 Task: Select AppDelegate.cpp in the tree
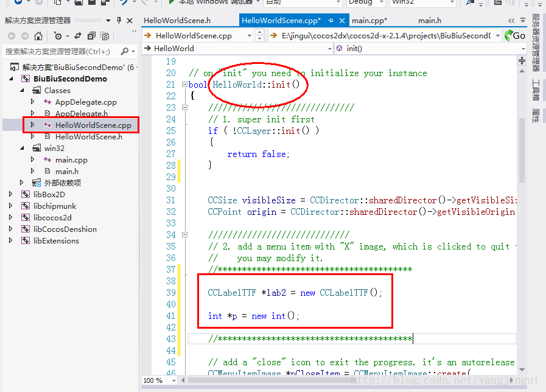(86, 102)
